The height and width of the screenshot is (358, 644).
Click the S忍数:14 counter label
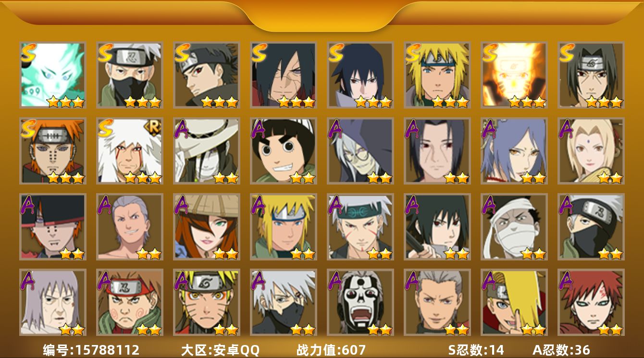tap(476, 350)
